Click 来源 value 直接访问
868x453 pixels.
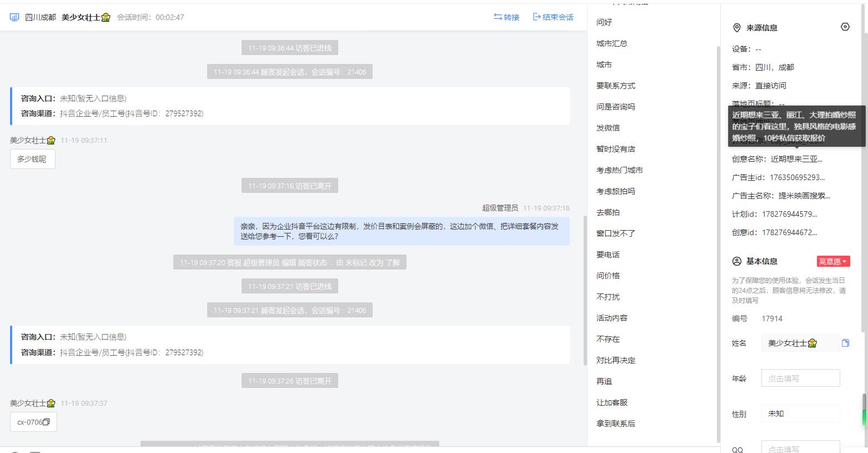(771, 86)
